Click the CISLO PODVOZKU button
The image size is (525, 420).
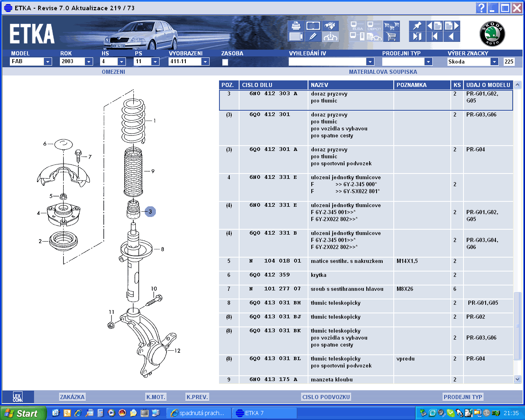click(326, 397)
